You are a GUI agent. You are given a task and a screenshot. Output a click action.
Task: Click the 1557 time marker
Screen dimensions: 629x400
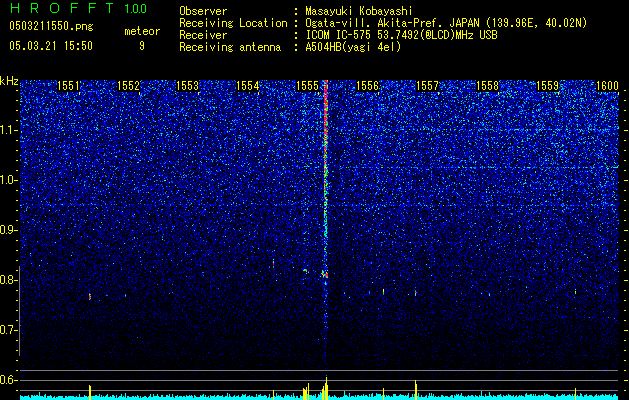coord(428,86)
